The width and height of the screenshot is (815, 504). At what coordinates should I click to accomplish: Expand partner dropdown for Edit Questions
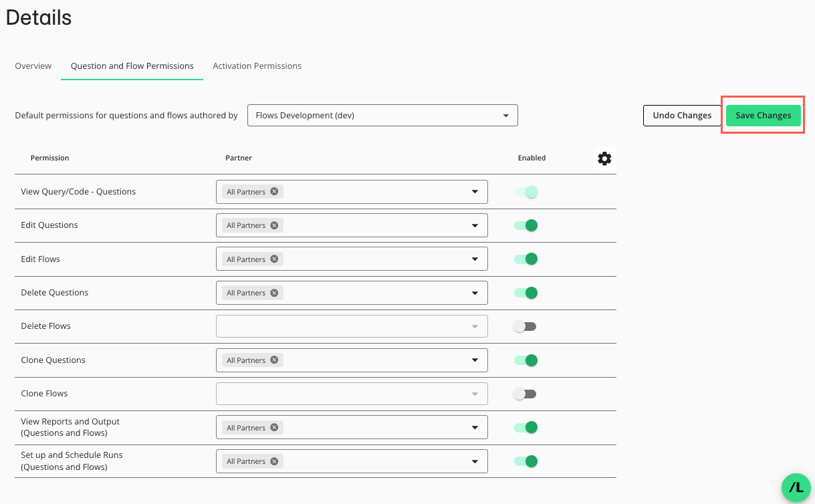pos(475,225)
